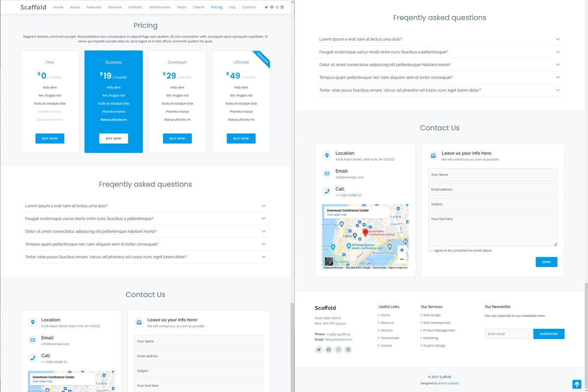Click the Location pin icon in left pane
This screenshot has width=588, height=392.
point(33,322)
